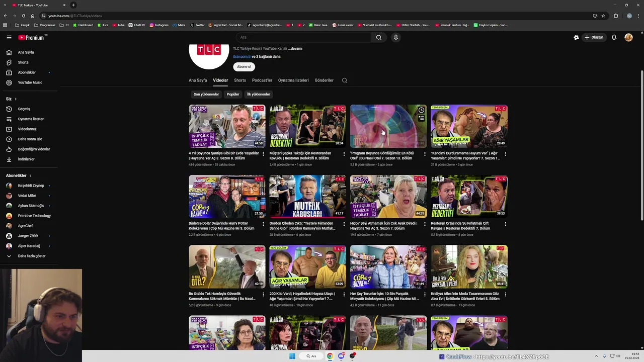Viewport: 644px width, 362px height.
Task: Switch to the channel Ana Sayfa tab
Action: tap(198, 80)
